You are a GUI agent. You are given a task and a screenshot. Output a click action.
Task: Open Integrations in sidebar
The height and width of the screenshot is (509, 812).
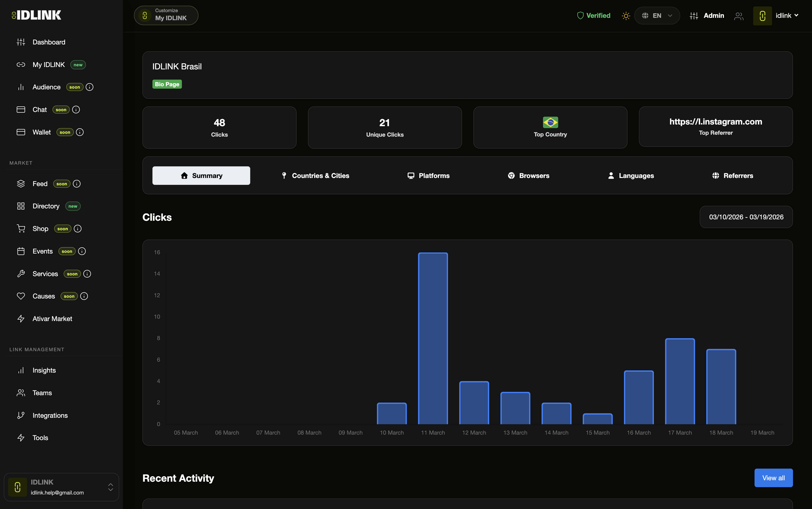(50, 415)
